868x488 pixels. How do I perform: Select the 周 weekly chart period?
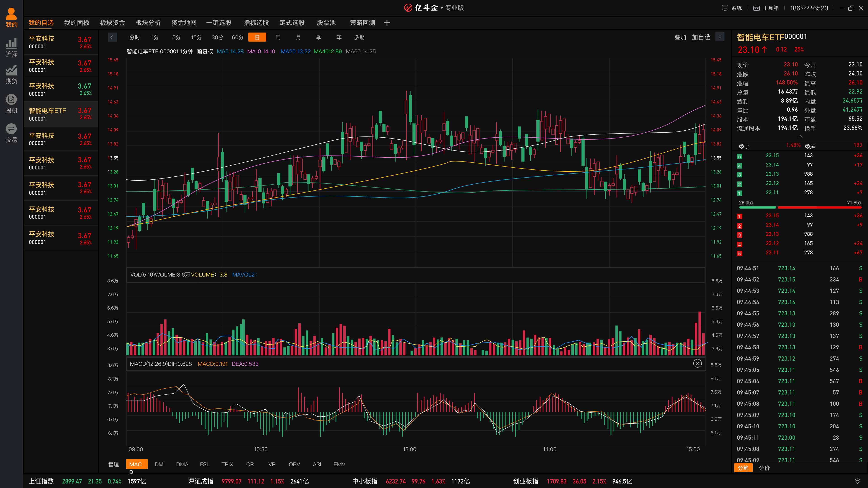(278, 37)
